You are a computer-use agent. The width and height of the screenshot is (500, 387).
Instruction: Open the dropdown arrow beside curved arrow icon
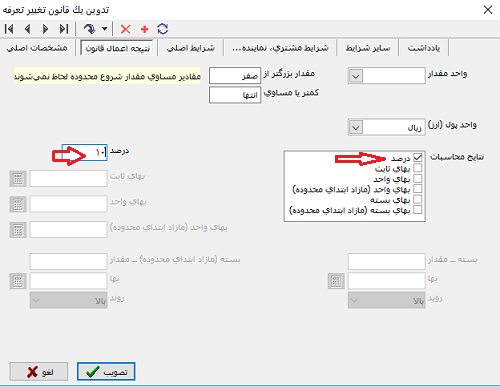click(104, 29)
